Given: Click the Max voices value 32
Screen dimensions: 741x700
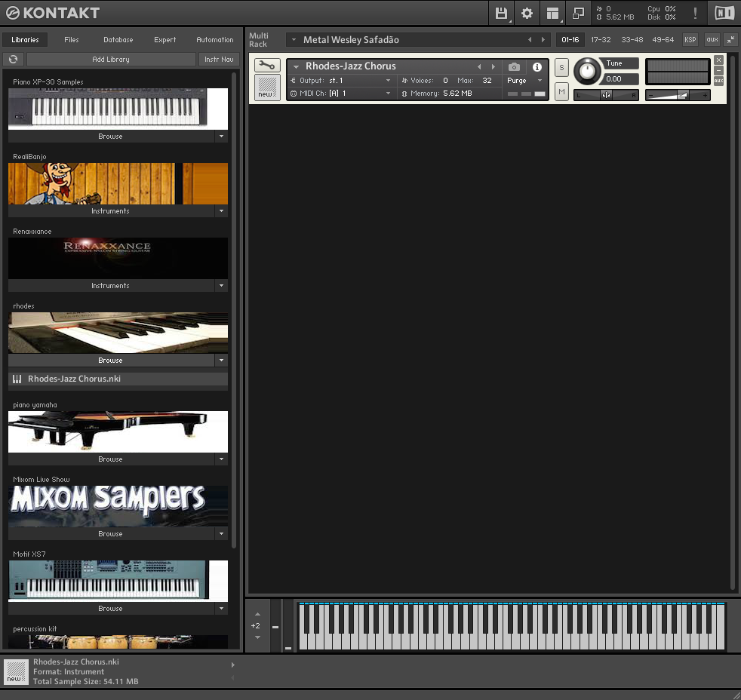Looking at the screenshot, I should coord(487,80).
